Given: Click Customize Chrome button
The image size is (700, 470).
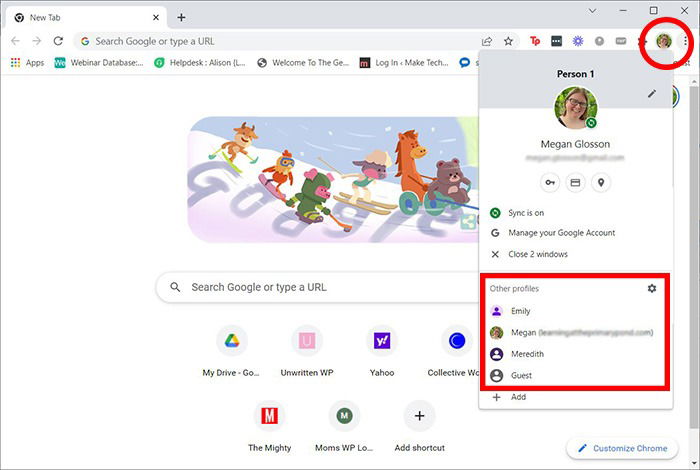Looking at the screenshot, I should click(x=622, y=448).
